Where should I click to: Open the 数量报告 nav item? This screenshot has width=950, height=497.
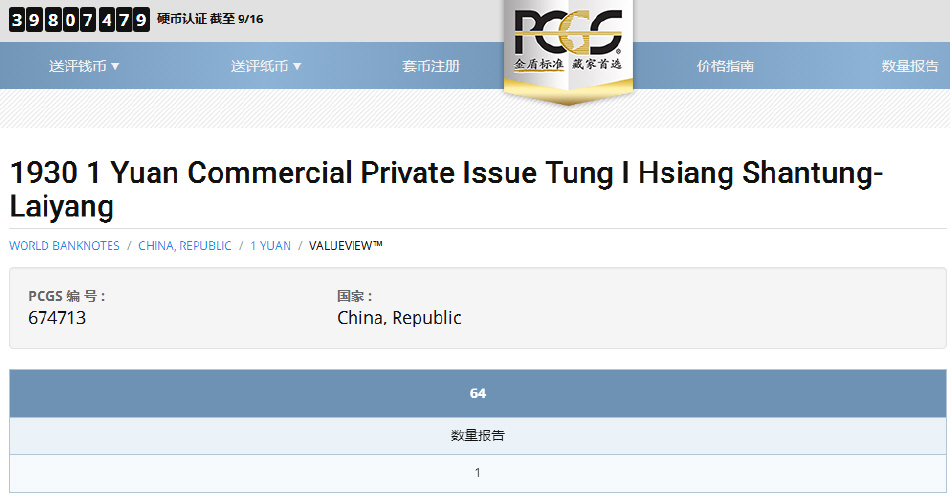pyautogui.click(x=910, y=66)
